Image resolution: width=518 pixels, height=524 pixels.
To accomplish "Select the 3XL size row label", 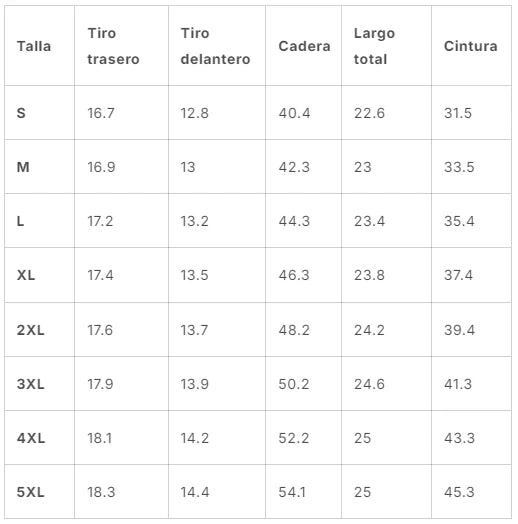I will point(30,384).
